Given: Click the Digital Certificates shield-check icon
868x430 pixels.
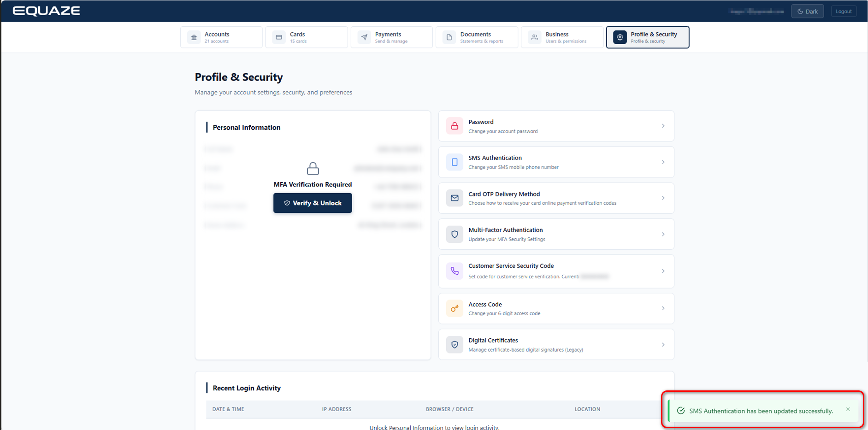Looking at the screenshot, I should coord(455,344).
